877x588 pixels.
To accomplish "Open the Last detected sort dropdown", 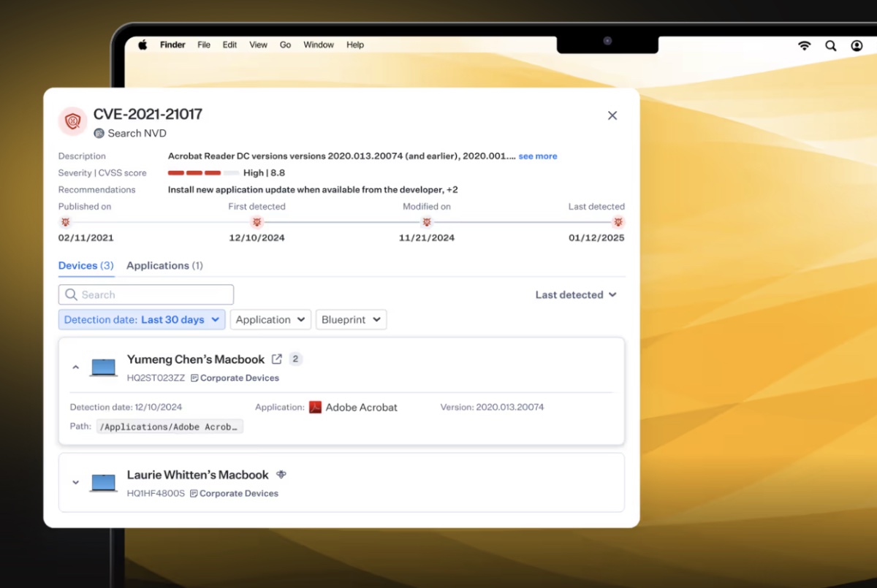I will pyautogui.click(x=576, y=294).
